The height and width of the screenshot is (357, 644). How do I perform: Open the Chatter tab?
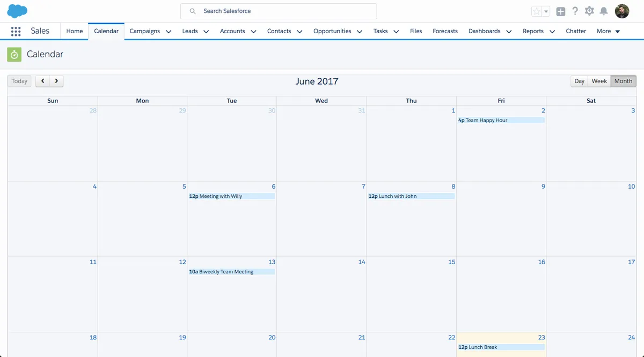click(x=576, y=31)
